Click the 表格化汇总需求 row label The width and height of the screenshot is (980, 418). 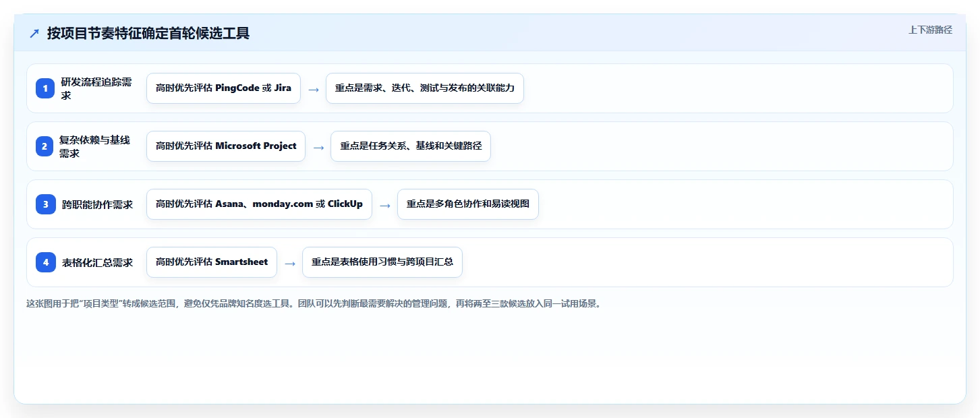pyautogui.click(x=97, y=262)
